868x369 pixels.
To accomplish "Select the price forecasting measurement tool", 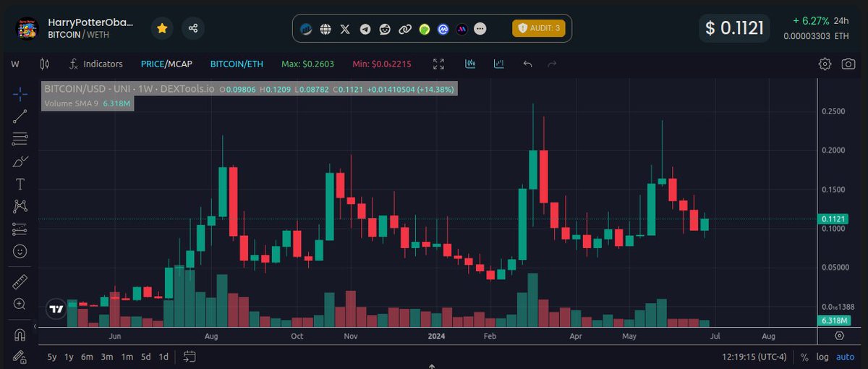I will pyautogui.click(x=20, y=229).
